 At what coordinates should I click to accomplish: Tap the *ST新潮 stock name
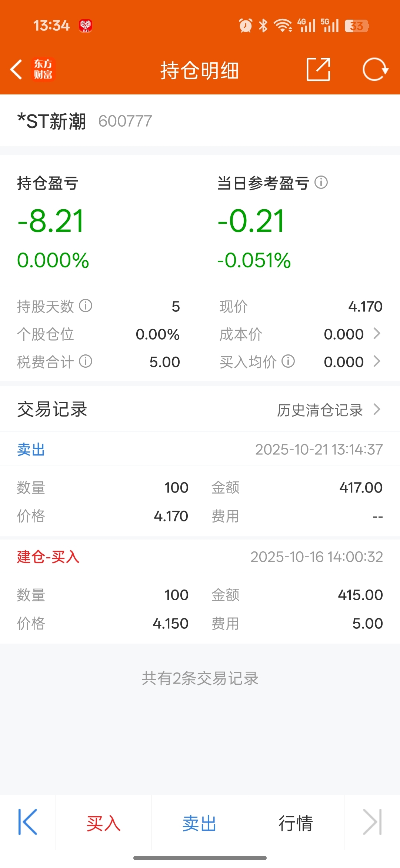(x=52, y=121)
